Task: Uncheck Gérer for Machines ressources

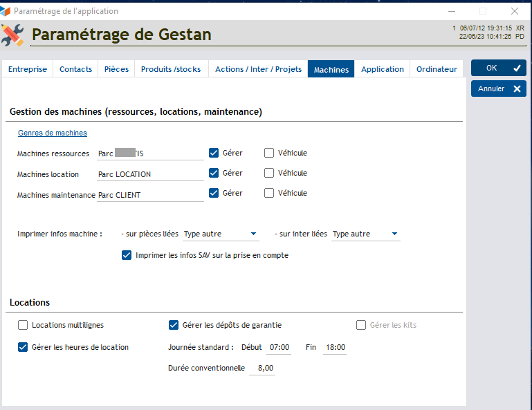Action: (214, 153)
